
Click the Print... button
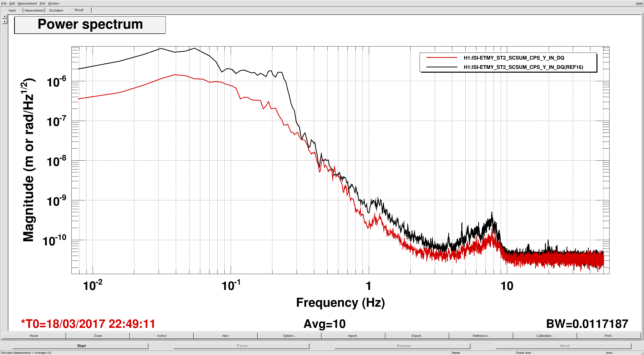pyautogui.click(x=609, y=336)
